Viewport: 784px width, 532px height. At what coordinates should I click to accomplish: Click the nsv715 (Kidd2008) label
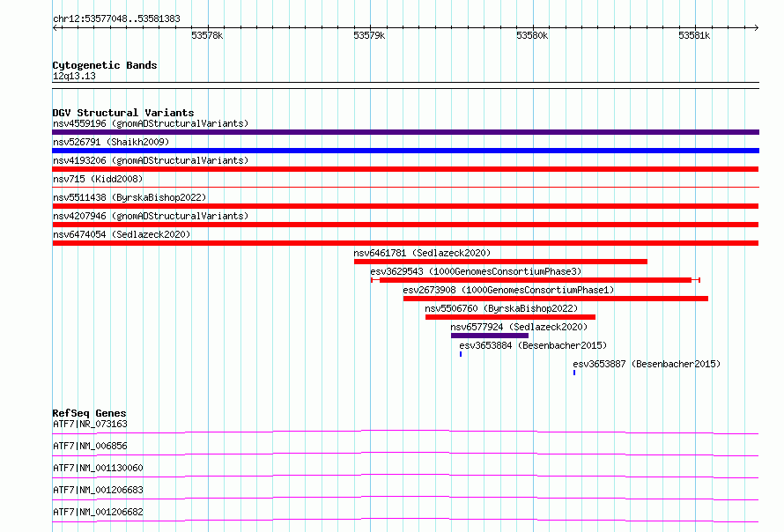click(x=98, y=179)
